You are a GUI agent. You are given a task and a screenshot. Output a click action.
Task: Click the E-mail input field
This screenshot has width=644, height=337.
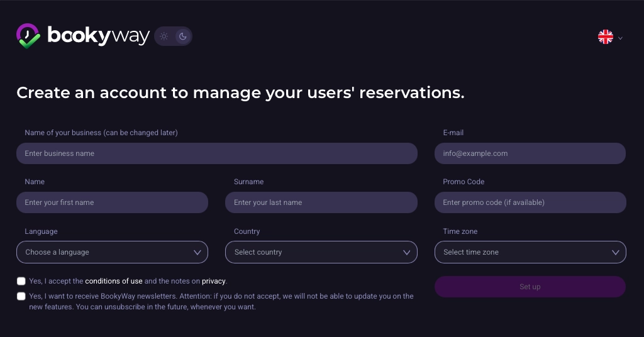pos(530,153)
